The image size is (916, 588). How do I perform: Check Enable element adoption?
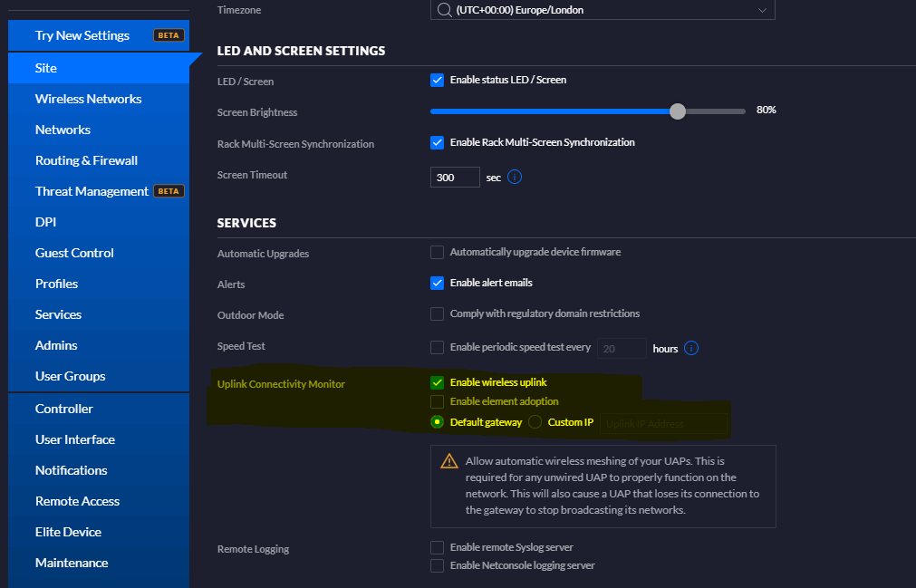point(438,401)
